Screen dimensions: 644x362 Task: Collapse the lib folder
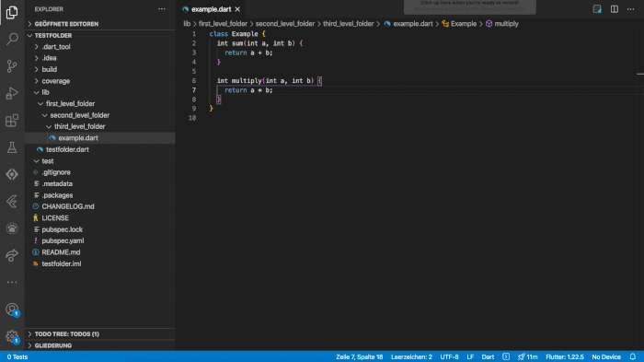45,92
